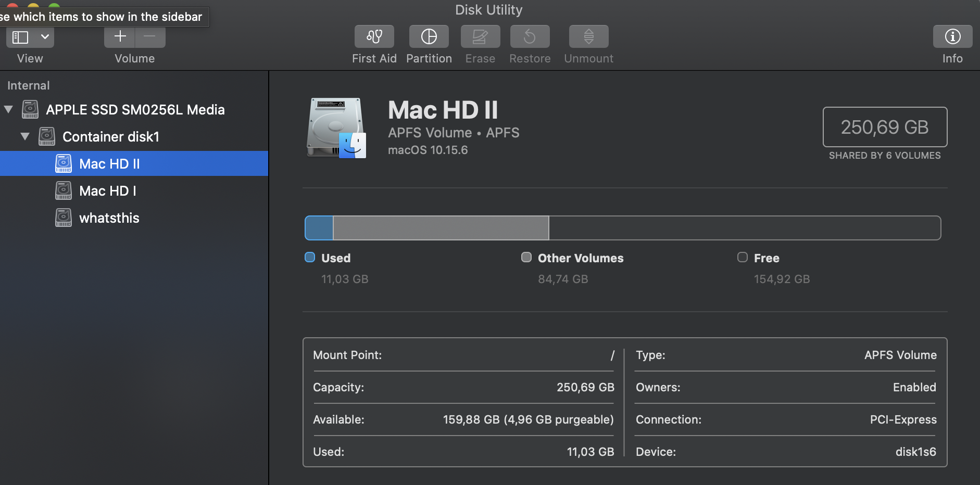The width and height of the screenshot is (980, 485).
Task: Click the Available 159,88 GB purgeable value
Action: point(528,419)
